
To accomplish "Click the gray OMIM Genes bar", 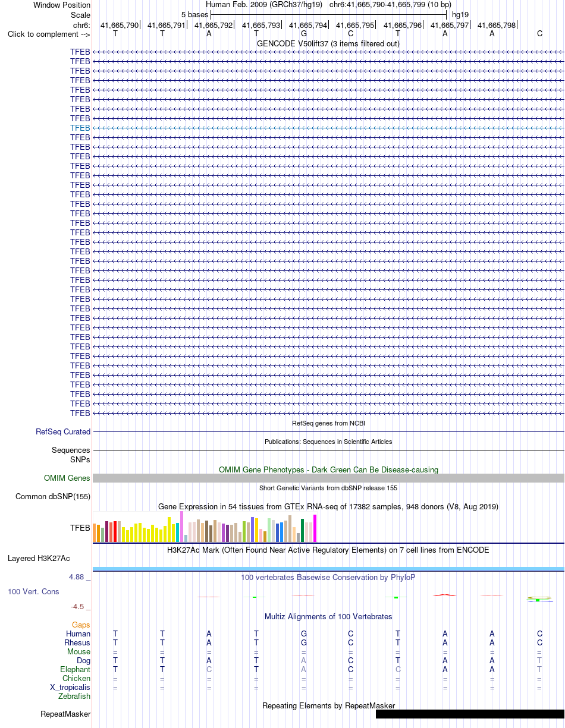I will pos(328,478).
